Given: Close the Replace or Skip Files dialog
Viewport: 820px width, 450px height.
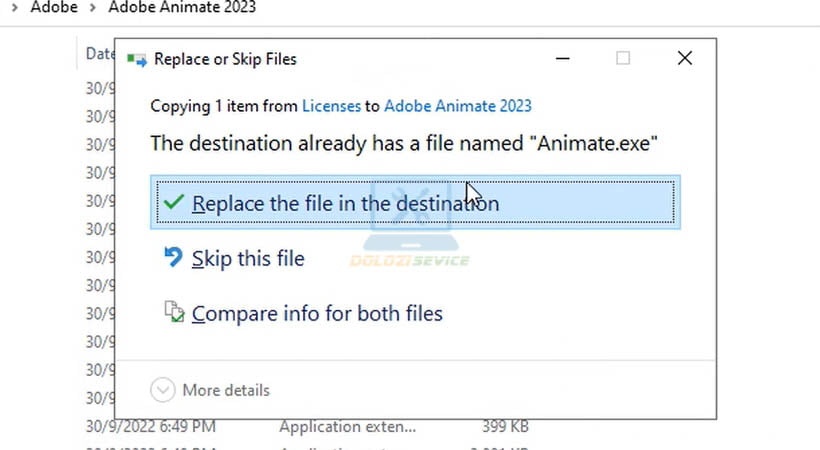Looking at the screenshot, I should (x=685, y=58).
